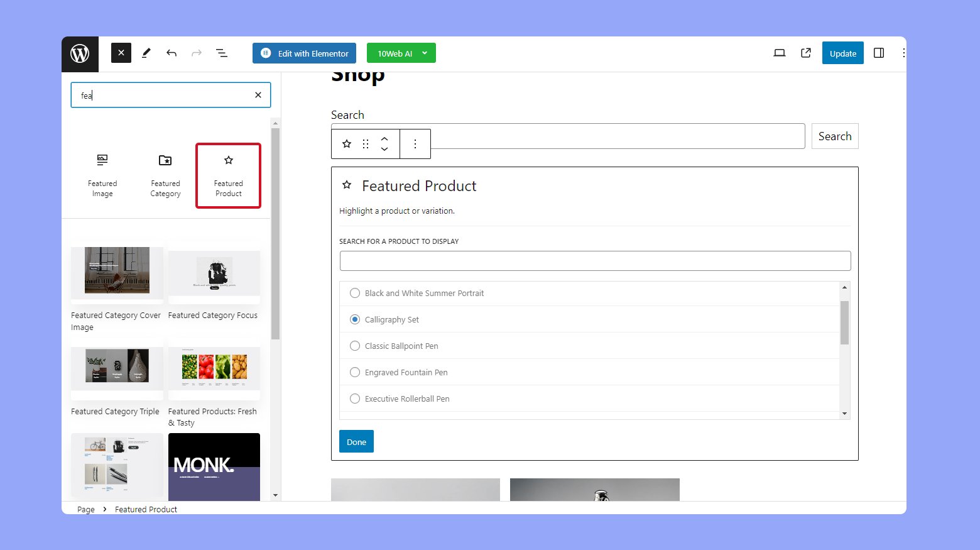Choose the Classic Ballpoint Pen option
Viewport: 980px width, 550px height.
pos(355,346)
